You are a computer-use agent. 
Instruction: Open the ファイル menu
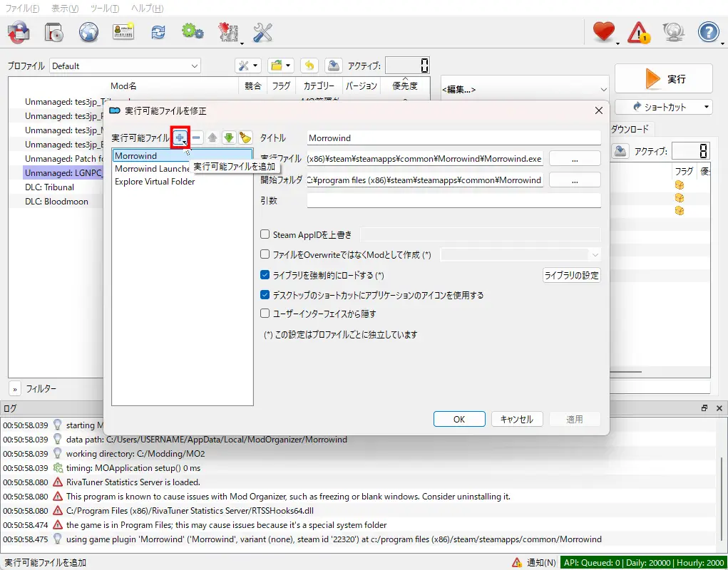22,9
